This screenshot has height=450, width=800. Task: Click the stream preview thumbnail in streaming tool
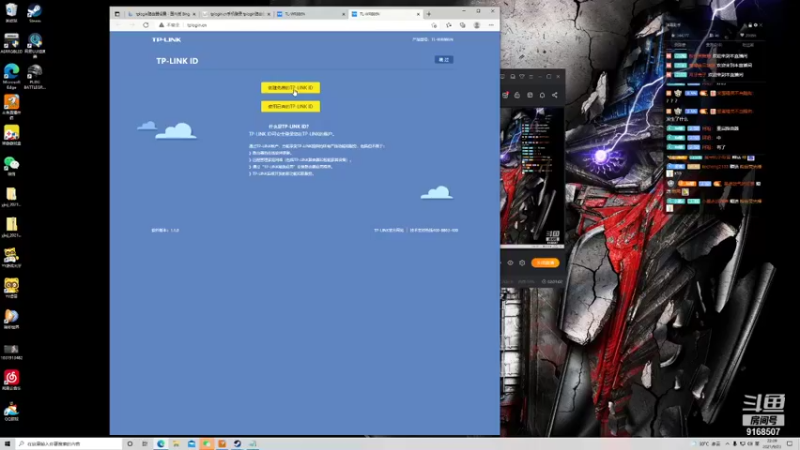(532, 177)
